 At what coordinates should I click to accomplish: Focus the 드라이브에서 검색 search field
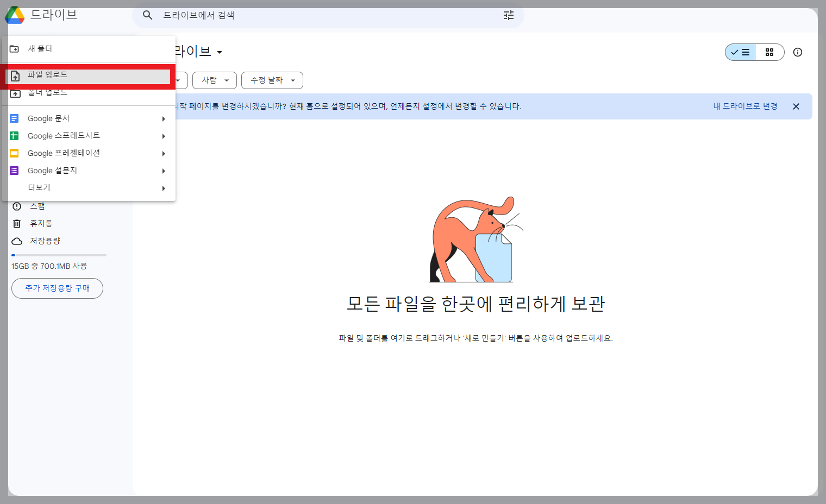click(328, 15)
